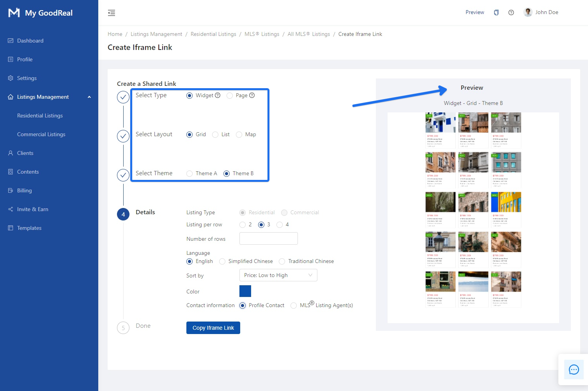Switch the layout to Map

(x=239, y=135)
